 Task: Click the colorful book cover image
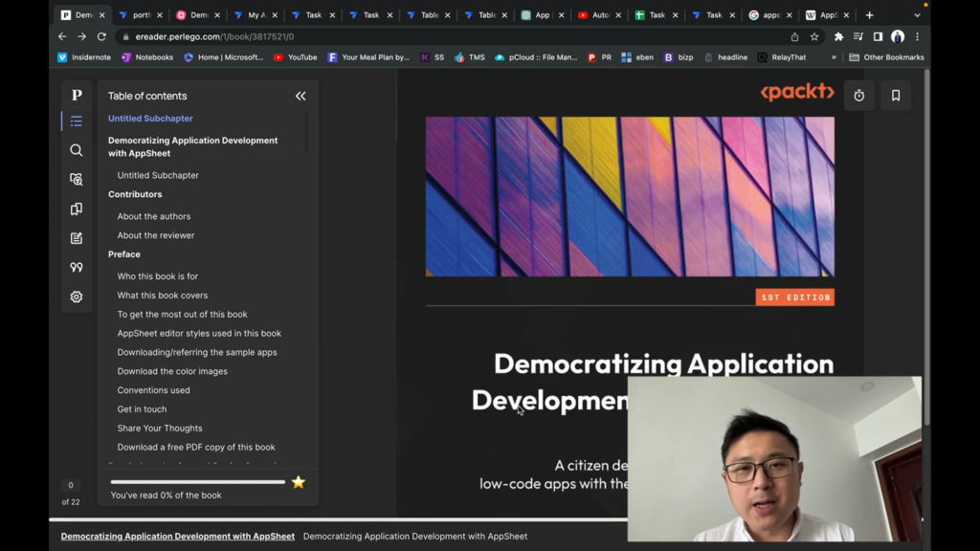(630, 197)
